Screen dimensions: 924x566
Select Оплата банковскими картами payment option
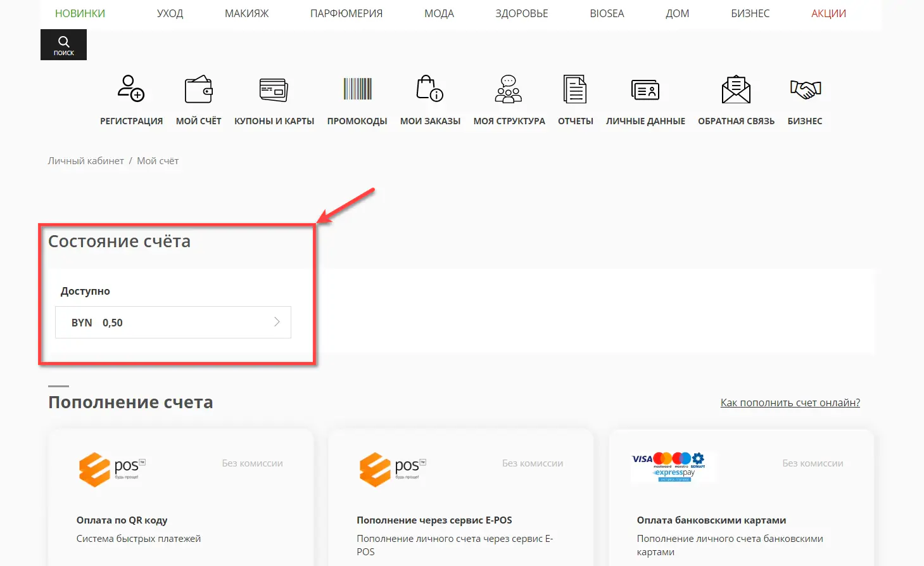pos(741,501)
